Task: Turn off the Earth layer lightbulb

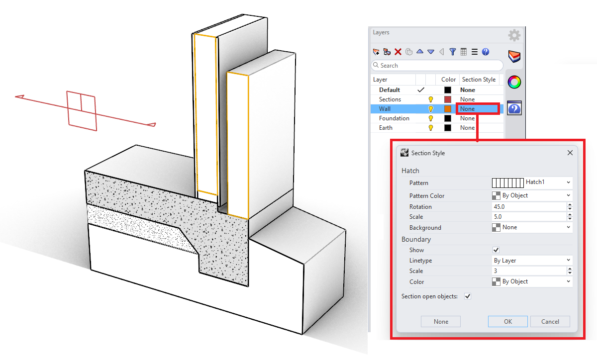Action: [x=431, y=127]
